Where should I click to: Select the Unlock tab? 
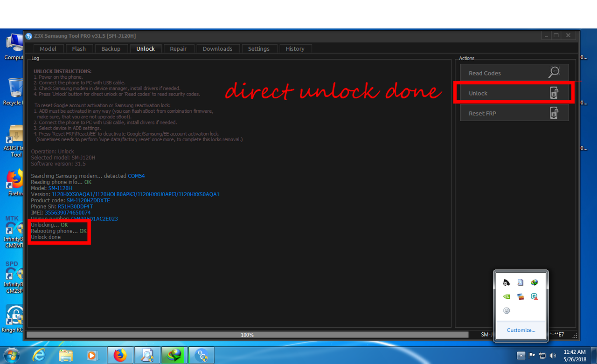point(146,48)
